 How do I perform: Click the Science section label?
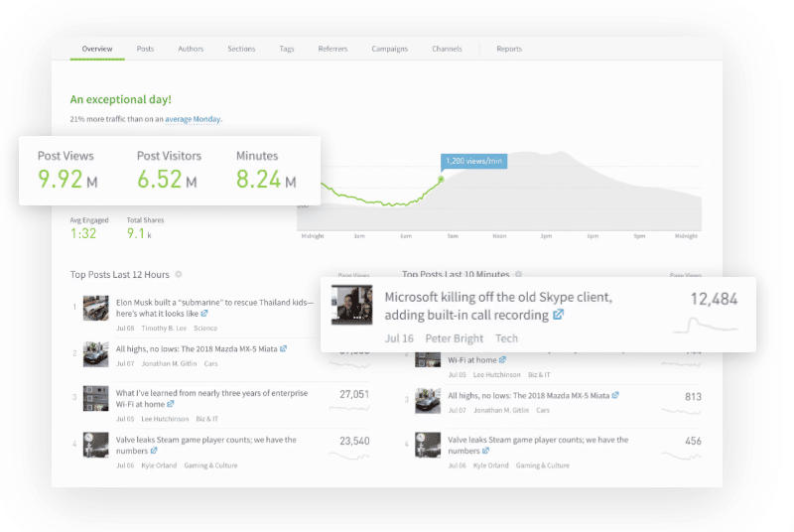point(205,328)
